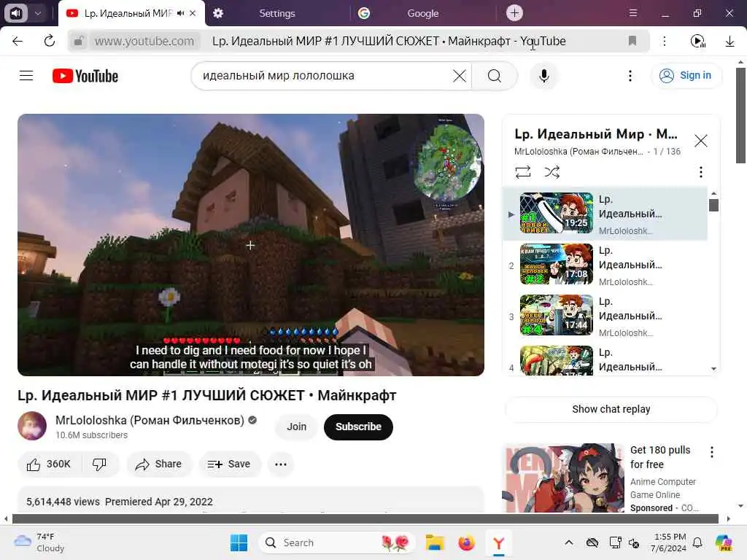Screen dimensions: 747x560
Task: Open a new browser tab
Action: pyautogui.click(x=514, y=13)
